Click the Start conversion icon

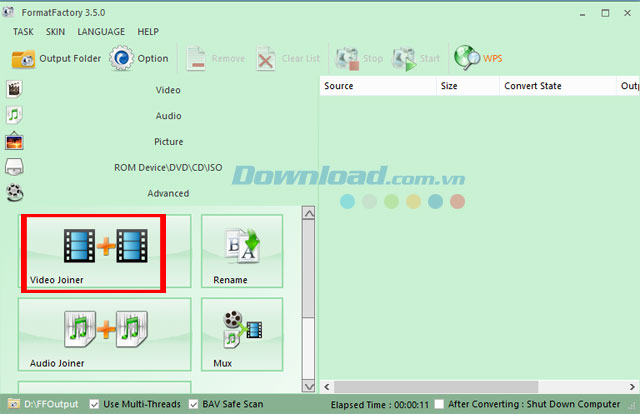click(x=404, y=59)
